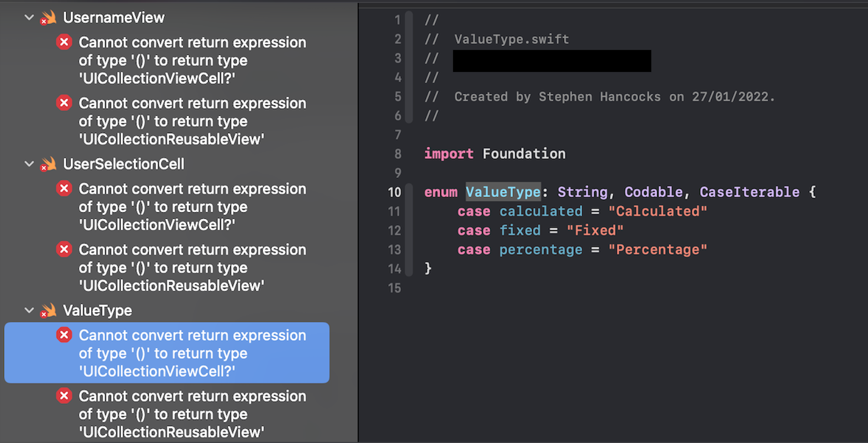Collapse the UsernameView issue group
The image size is (868, 443).
29,18
